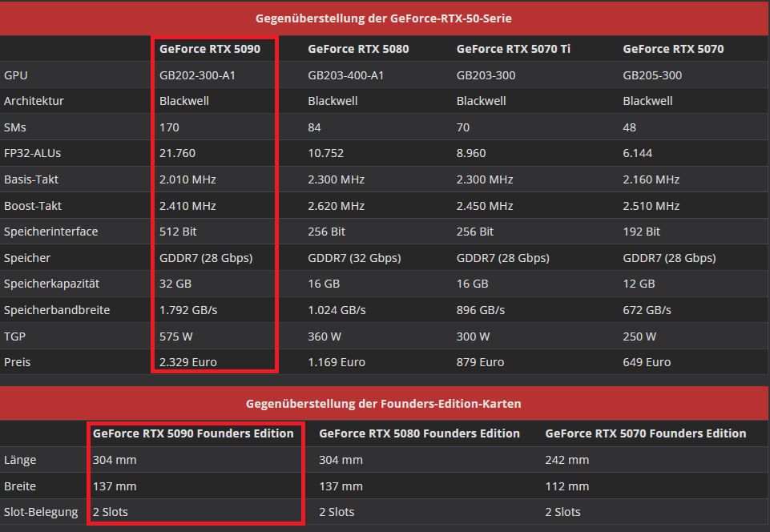Click the '575 W' TGP value
Screen dimensions: 770x532
point(175,337)
